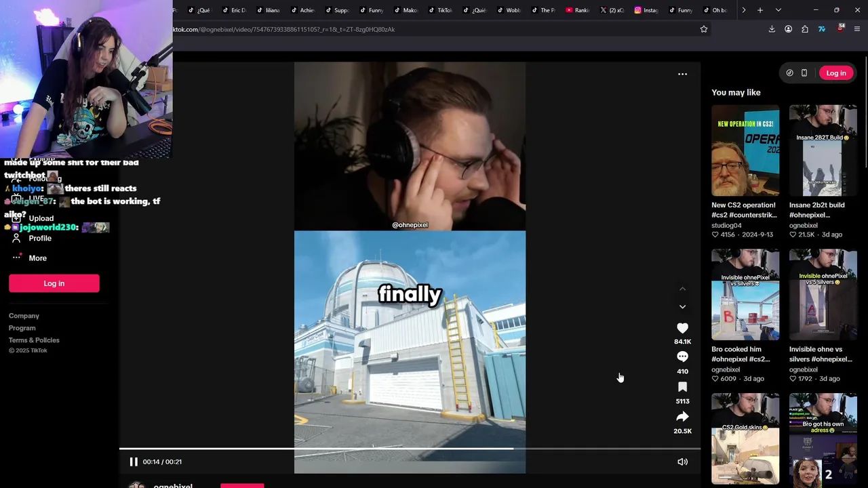The width and height of the screenshot is (868, 488).
Task: Open browser extensions puzzle icon
Action: [x=805, y=29]
